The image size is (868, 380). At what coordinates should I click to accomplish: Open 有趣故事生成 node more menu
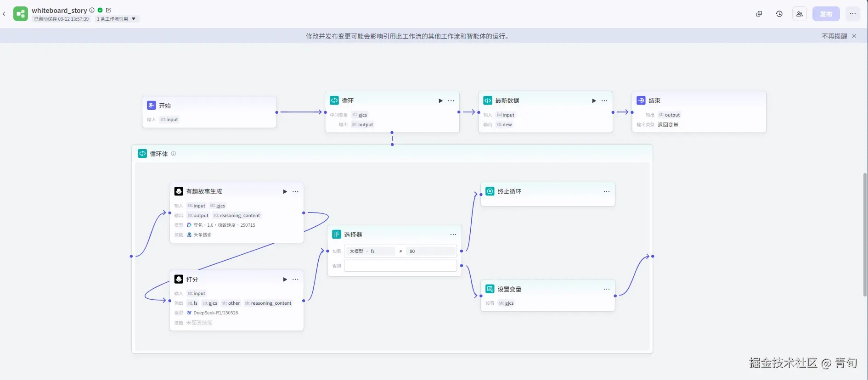(x=295, y=191)
